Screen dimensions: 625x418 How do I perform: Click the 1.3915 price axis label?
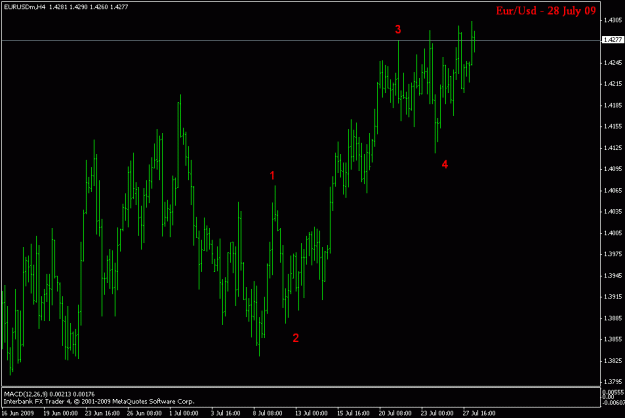click(613, 297)
